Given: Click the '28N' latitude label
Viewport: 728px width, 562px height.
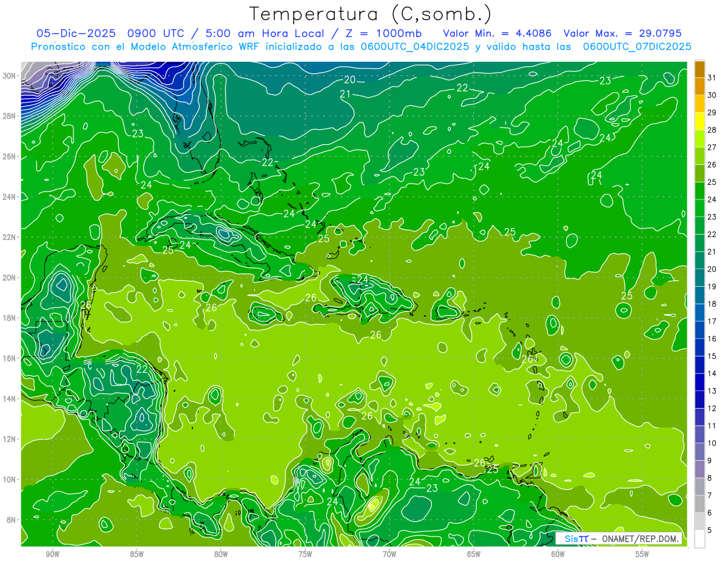Looking at the screenshot, I should click(x=9, y=116).
